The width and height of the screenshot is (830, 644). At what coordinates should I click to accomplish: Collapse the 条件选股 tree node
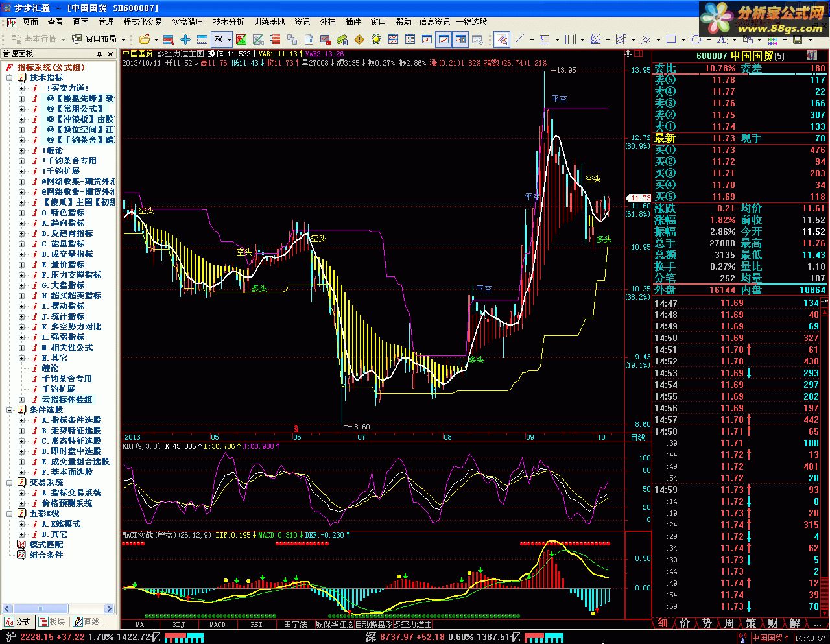tap(10, 410)
